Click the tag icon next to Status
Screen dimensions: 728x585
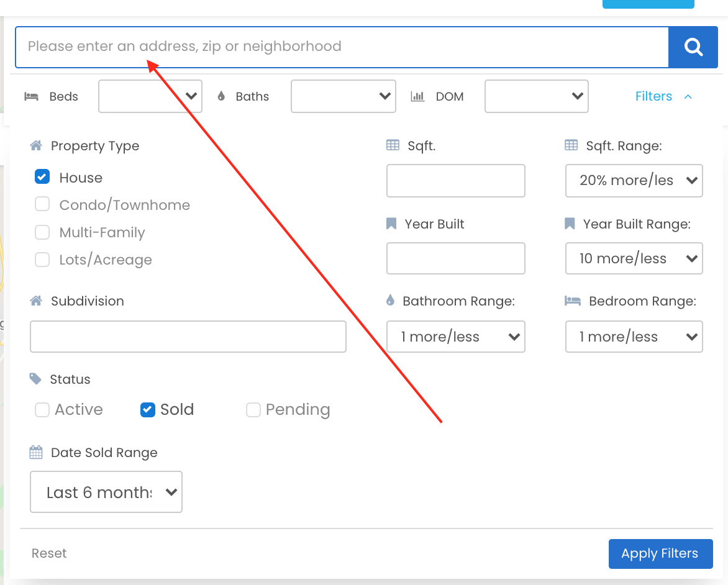pyautogui.click(x=36, y=379)
